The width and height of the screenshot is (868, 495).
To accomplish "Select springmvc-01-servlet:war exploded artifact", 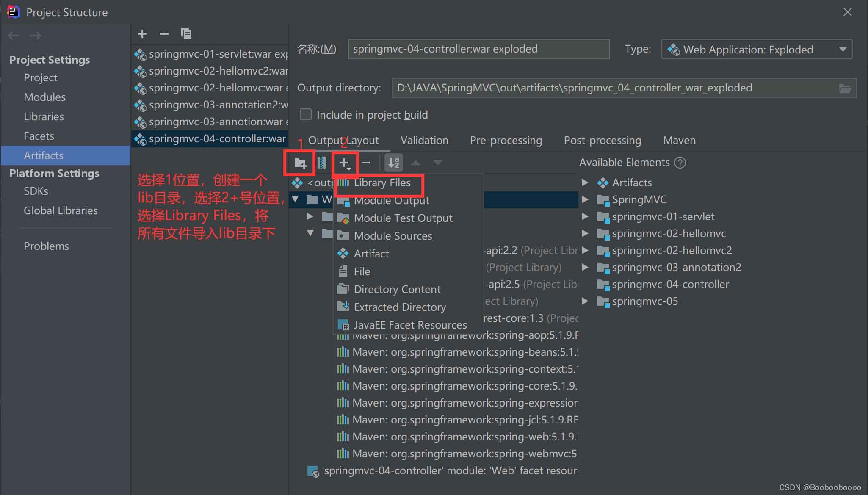I will point(210,54).
